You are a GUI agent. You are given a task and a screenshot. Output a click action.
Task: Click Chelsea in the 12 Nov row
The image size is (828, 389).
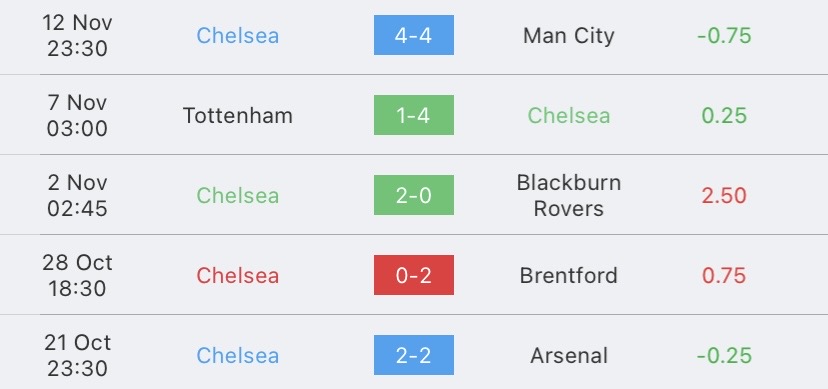[x=238, y=35]
